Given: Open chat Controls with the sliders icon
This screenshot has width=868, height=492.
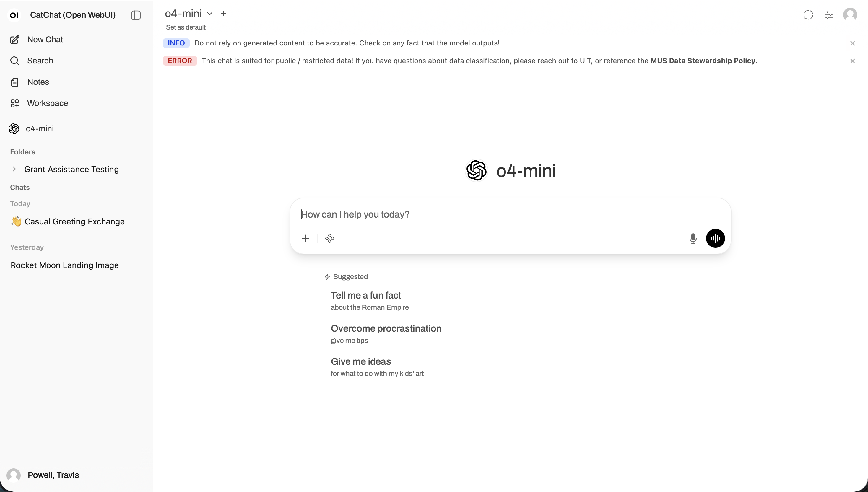Looking at the screenshot, I should click(829, 14).
